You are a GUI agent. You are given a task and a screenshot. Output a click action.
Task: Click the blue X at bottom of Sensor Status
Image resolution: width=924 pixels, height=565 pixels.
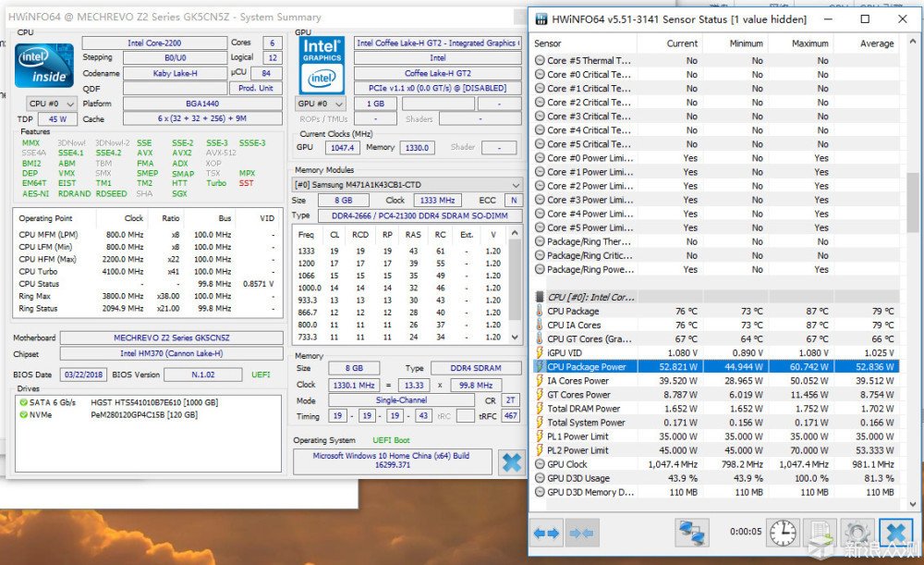tap(894, 533)
